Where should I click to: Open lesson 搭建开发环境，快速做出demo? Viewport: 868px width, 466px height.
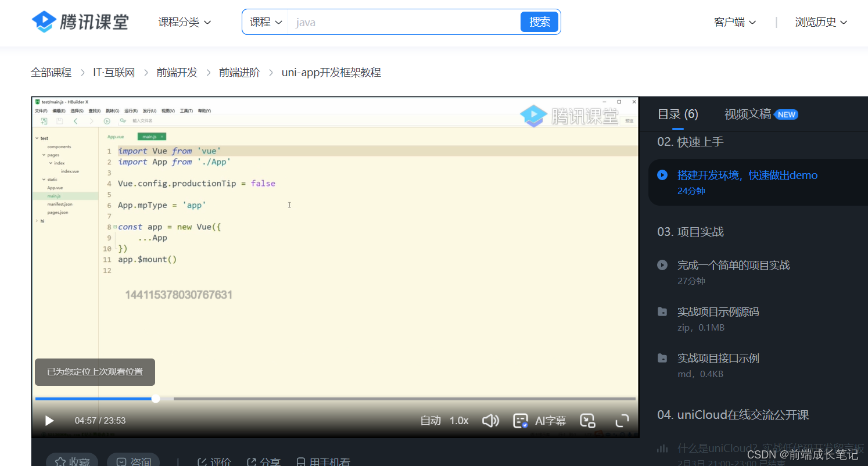tap(747, 175)
